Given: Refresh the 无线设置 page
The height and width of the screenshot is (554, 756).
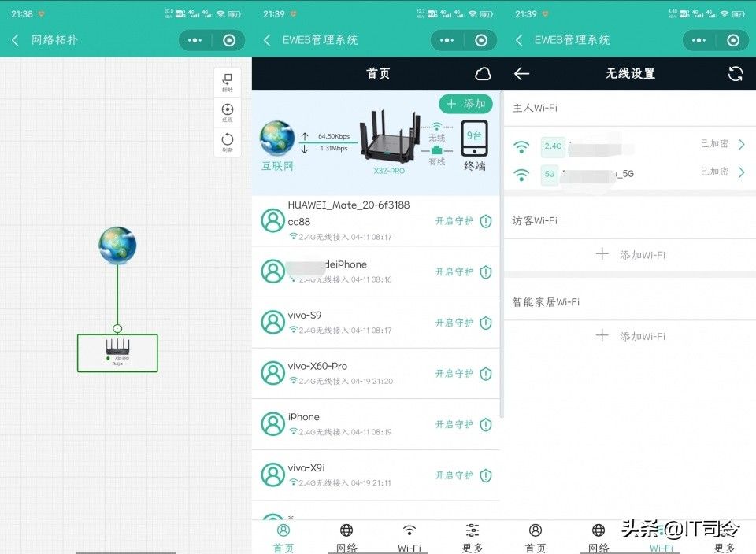Looking at the screenshot, I should pyautogui.click(x=736, y=74).
